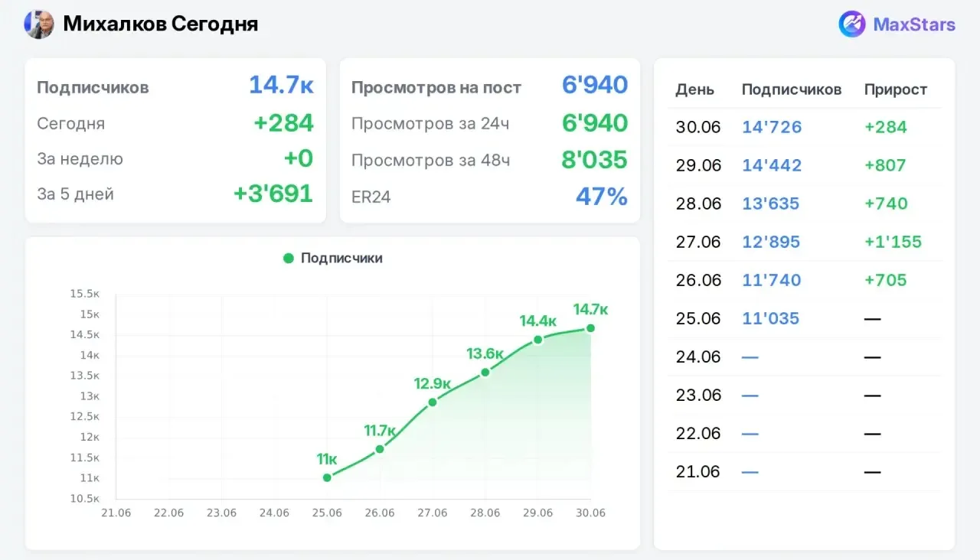Click the 12'895 subscribers table cell

click(771, 242)
